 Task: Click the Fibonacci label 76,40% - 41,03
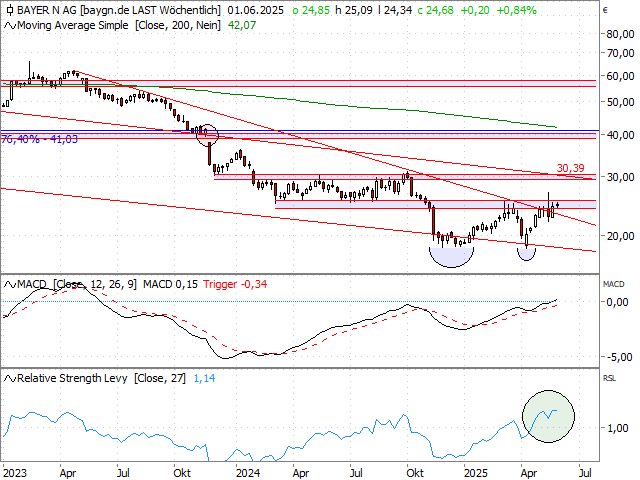39,139
